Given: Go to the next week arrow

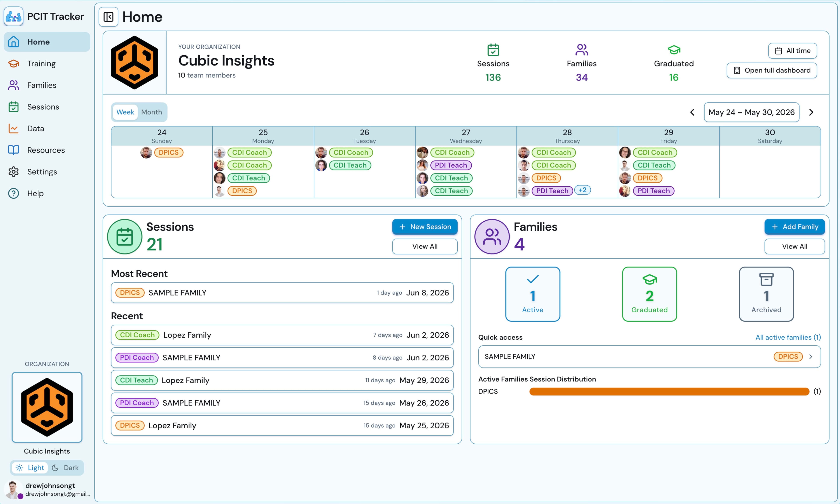Looking at the screenshot, I should (x=811, y=112).
